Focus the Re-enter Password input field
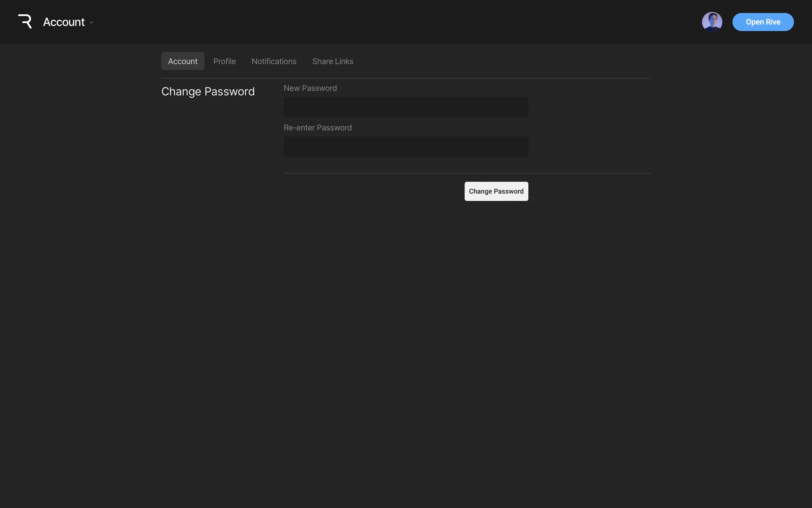 pos(406,146)
